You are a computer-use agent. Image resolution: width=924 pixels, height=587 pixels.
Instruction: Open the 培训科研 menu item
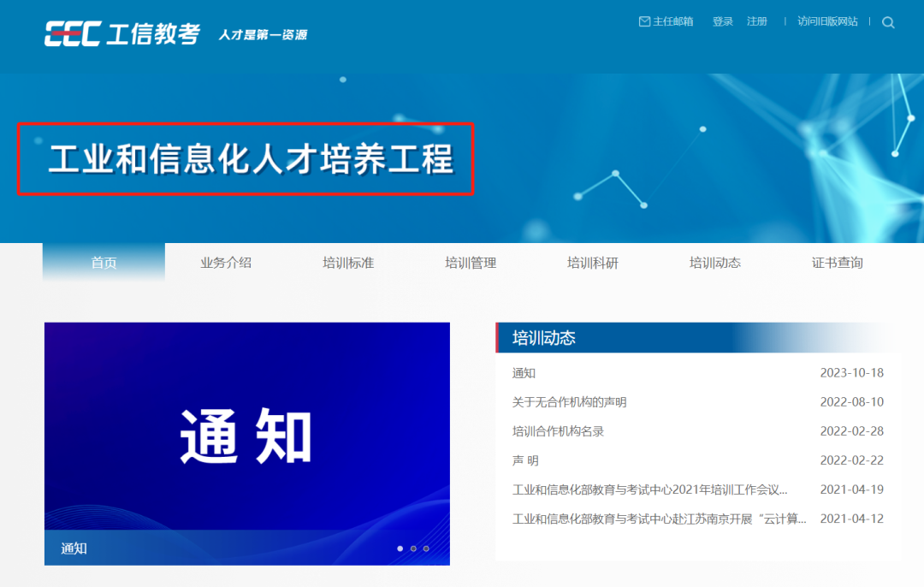pos(593,263)
